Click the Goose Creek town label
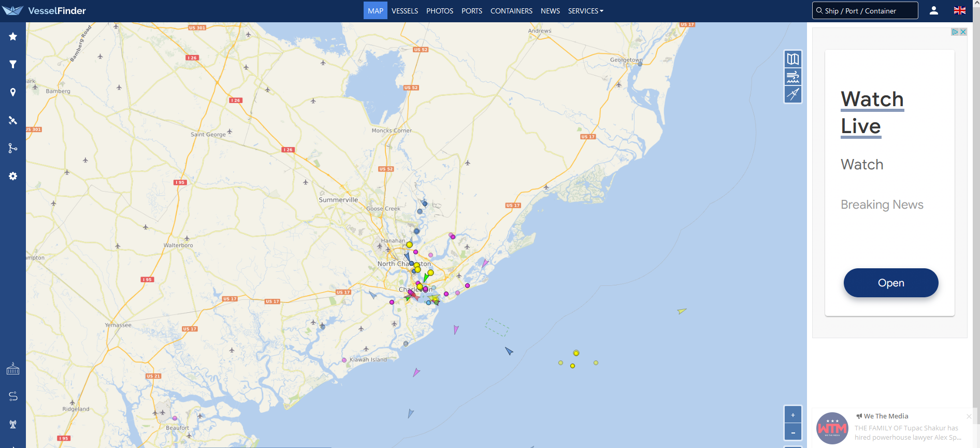The height and width of the screenshot is (448, 980). click(x=383, y=209)
